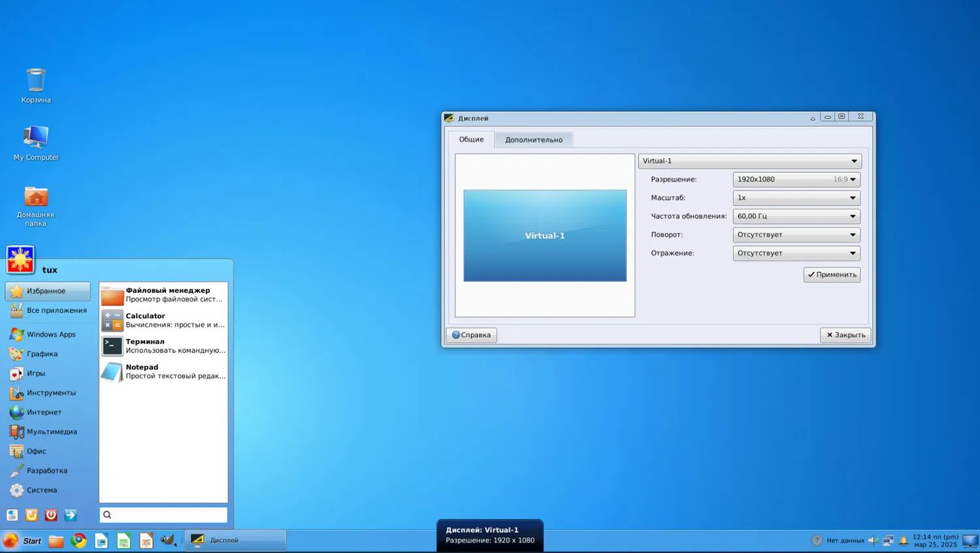Open Система category in start menu
Screen dimensions: 980x553
48,490
